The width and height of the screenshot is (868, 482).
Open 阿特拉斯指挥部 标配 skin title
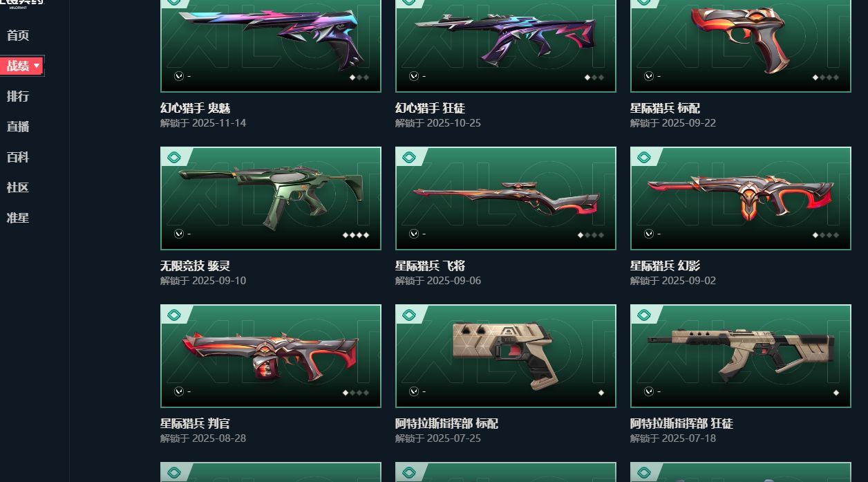point(446,423)
